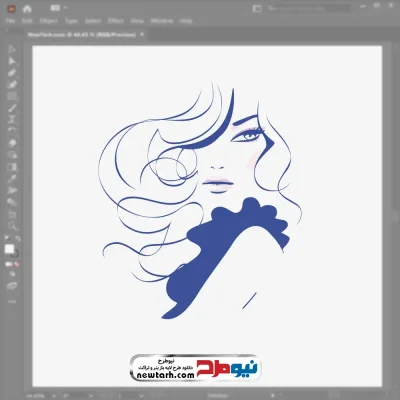Open the File menu
The image size is (400, 400).
10,21
